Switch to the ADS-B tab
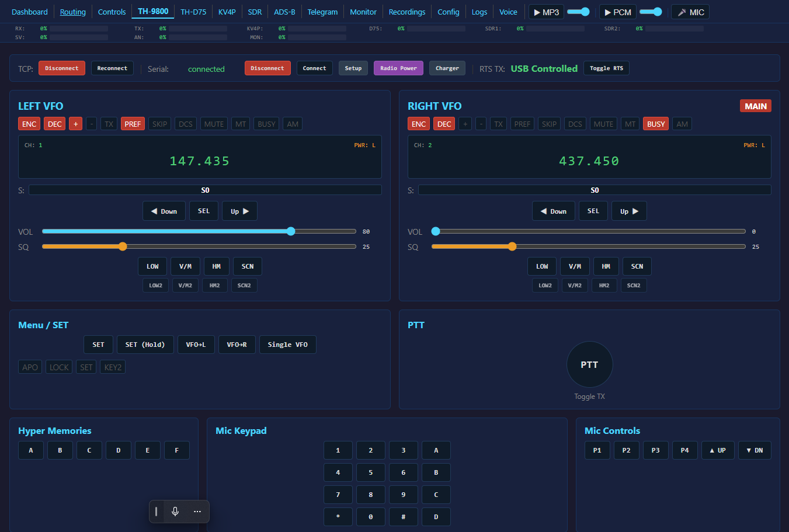This screenshot has height=532, width=789. click(284, 12)
